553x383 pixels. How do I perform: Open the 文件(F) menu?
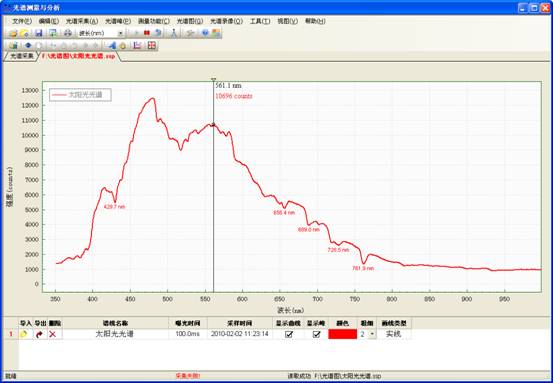point(22,21)
